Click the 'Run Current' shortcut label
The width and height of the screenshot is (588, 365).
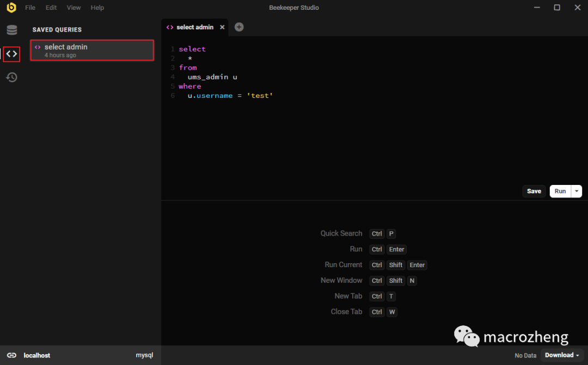click(343, 265)
